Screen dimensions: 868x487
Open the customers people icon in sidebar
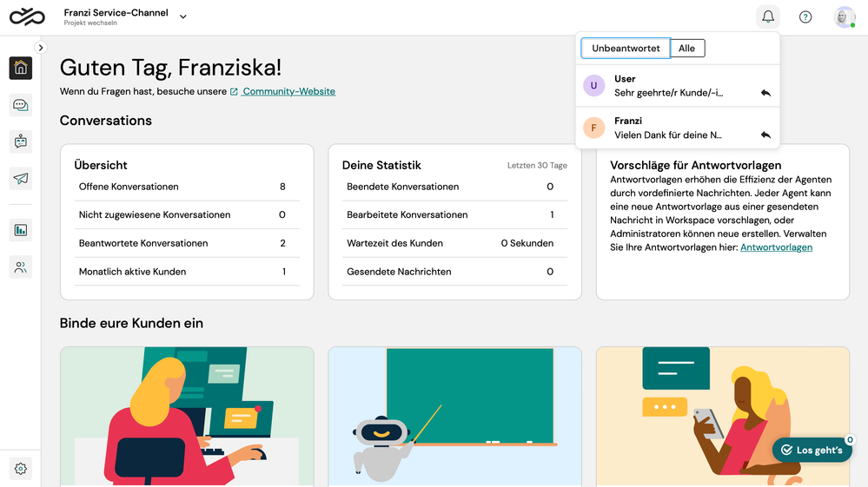pos(21,267)
